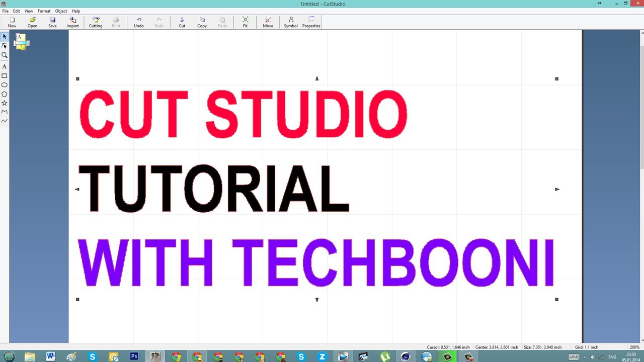Select the arrow selection tool
Screen dimensions: 644x362
(5, 37)
